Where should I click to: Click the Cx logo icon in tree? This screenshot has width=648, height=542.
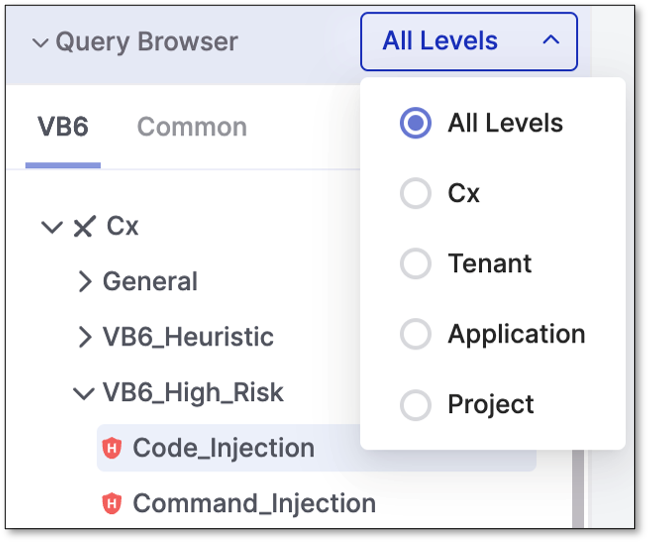point(84,226)
